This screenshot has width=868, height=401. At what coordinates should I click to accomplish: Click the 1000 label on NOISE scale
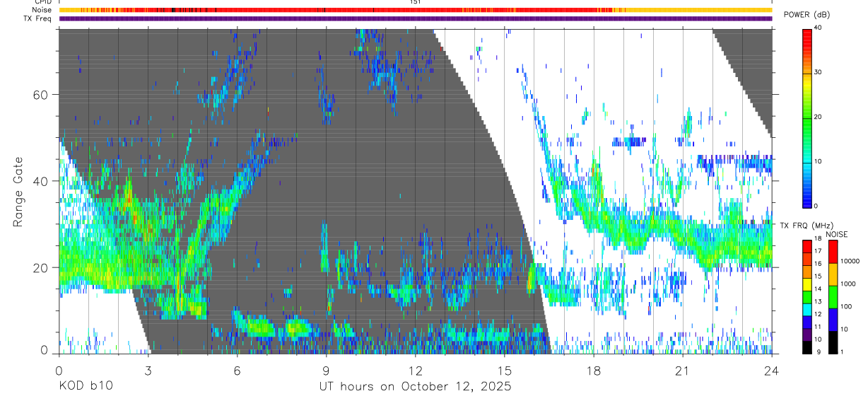coord(848,284)
